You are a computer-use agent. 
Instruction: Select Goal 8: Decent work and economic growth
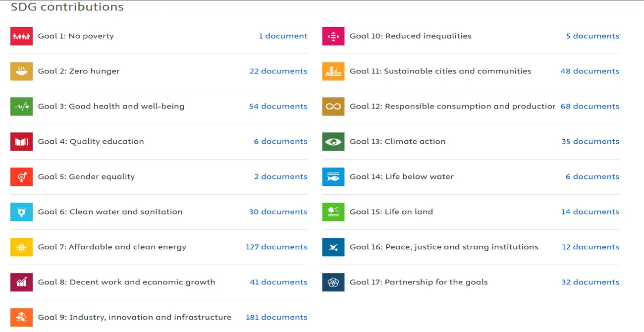pos(126,282)
